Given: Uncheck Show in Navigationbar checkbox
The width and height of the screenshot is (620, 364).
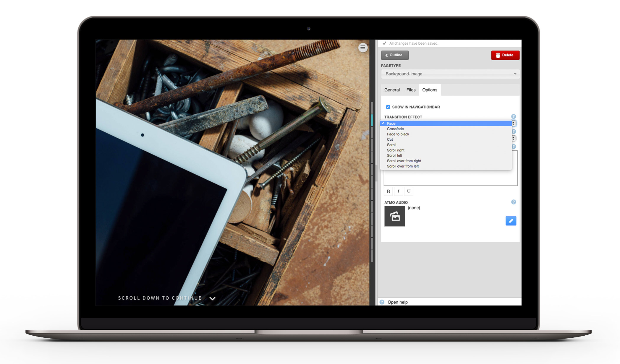Looking at the screenshot, I should pos(388,107).
